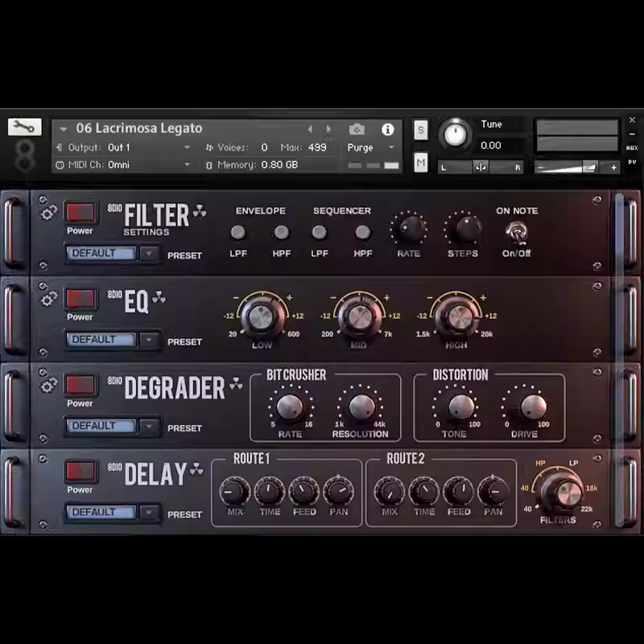Click the volume minus icon
This screenshot has width=644, height=644.
click(x=540, y=167)
